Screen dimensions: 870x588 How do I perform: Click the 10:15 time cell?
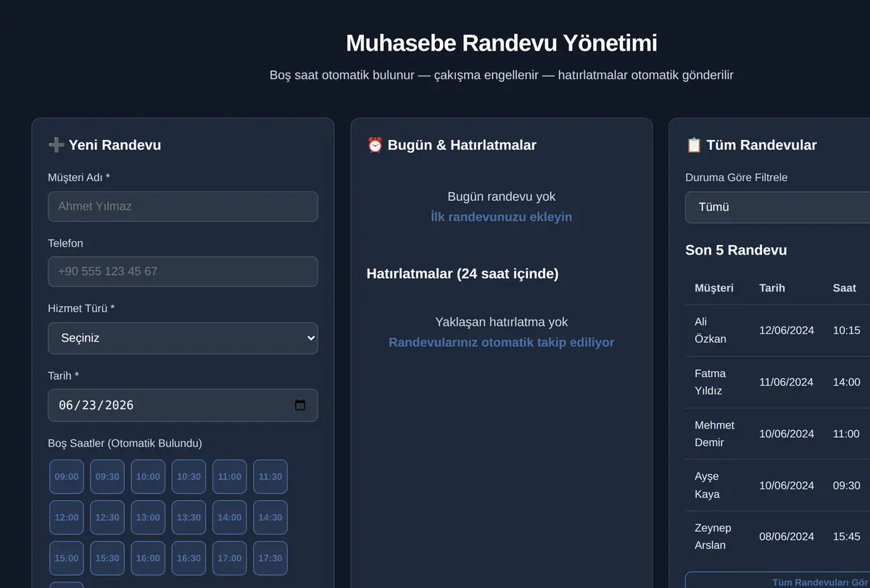pyautogui.click(x=847, y=330)
